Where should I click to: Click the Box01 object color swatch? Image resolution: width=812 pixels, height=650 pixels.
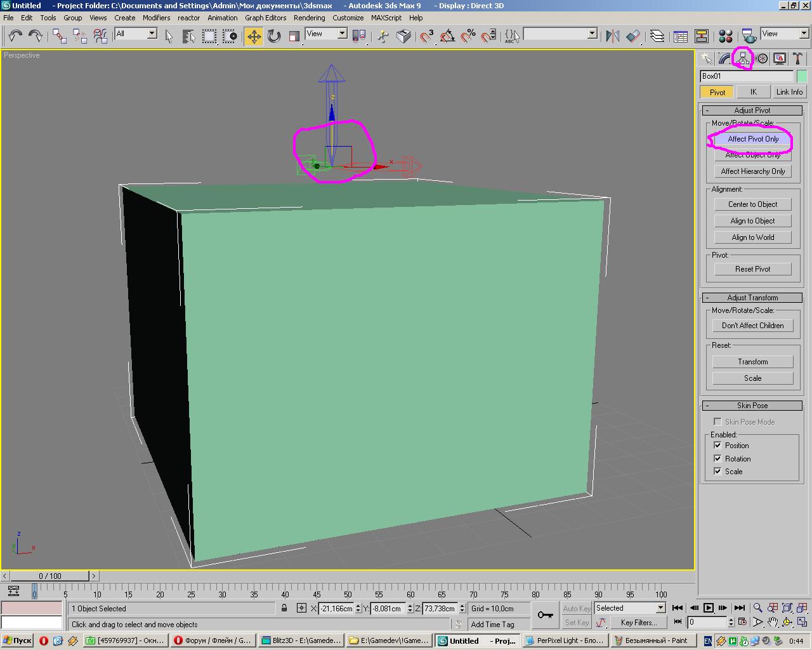802,76
